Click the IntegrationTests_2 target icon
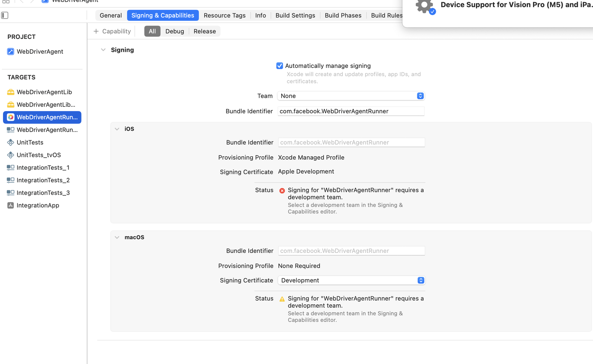This screenshot has width=593, height=364. (11, 180)
